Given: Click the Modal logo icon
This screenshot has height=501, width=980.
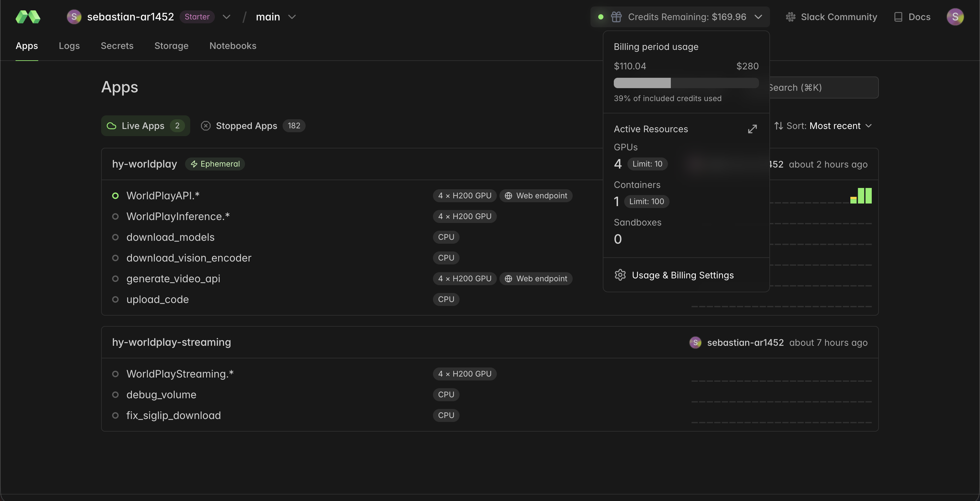Looking at the screenshot, I should [x=28, y=17].
